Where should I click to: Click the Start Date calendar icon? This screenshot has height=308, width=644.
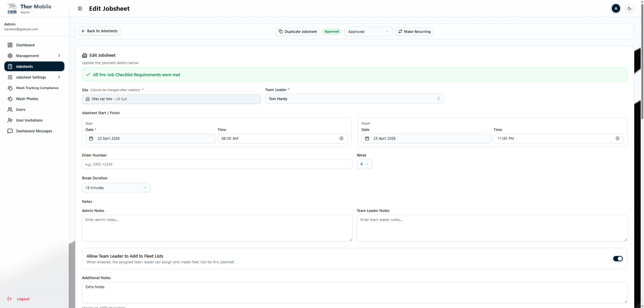91,139
